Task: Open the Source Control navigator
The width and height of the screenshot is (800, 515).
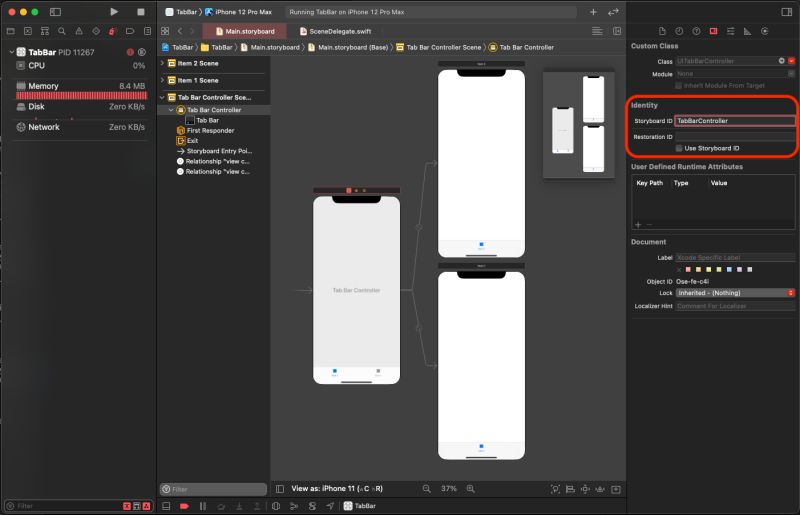Action: [28, 31]
